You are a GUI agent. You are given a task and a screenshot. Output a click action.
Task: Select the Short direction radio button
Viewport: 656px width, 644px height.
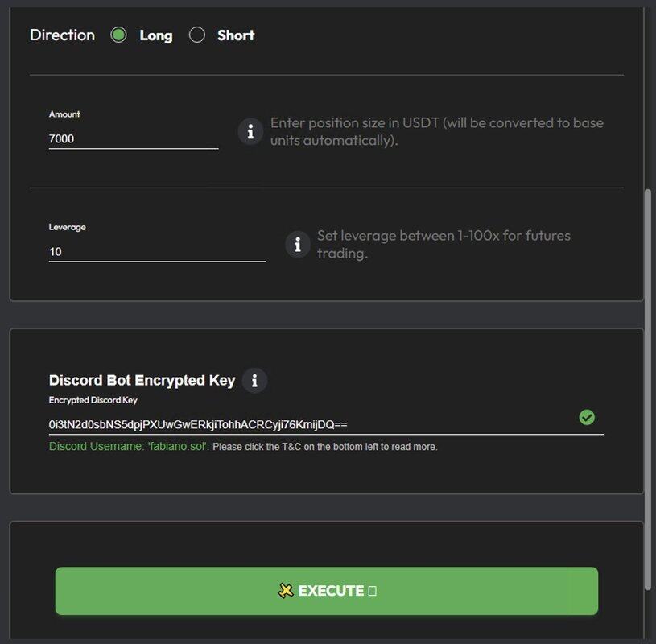coord(197,35)
